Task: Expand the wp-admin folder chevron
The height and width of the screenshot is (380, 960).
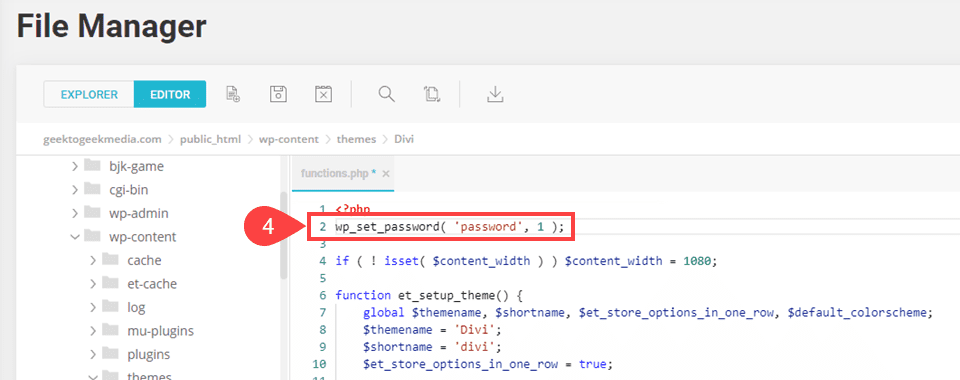Action: pos(75,213)
